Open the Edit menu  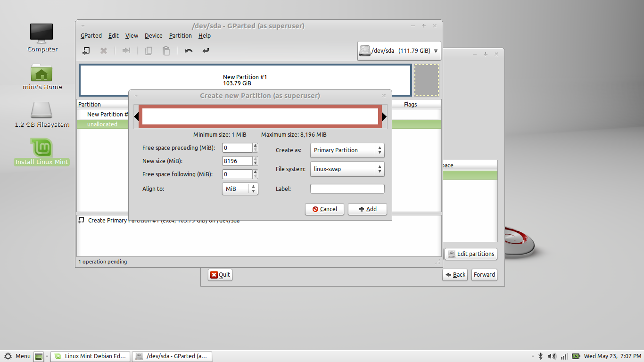(113, 36)
